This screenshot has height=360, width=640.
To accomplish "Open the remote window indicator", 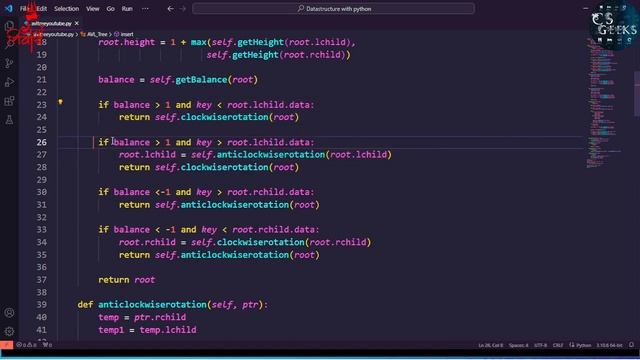I will coord(7,345).
